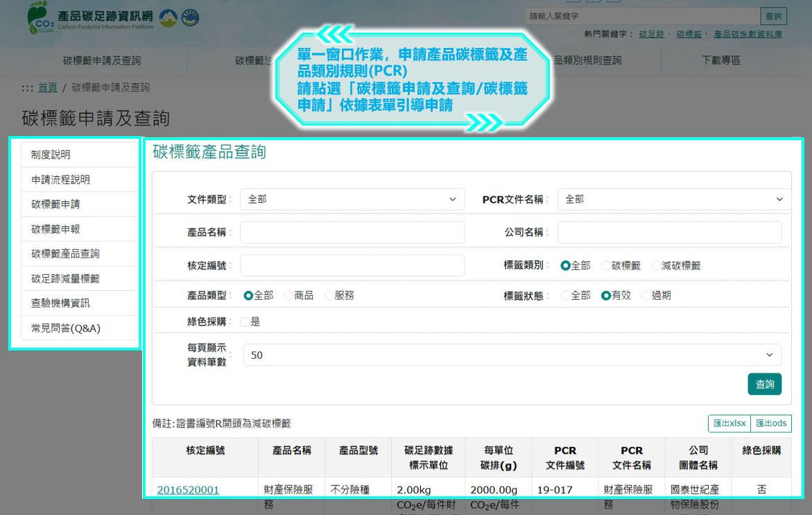This screenshot has width=812, height=515.
Task: Enable the 綠色採購 是 checkbox
Action: tap(245, 321)
